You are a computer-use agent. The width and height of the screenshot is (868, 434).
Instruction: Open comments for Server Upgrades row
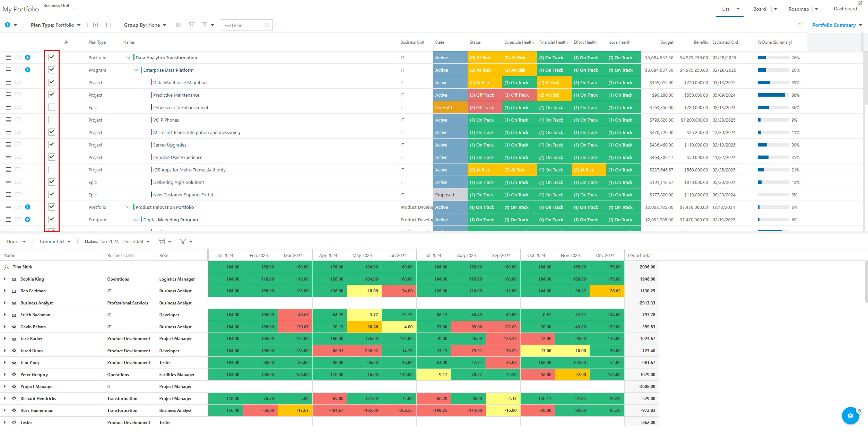pyautogui.click(x=18, y=145)
